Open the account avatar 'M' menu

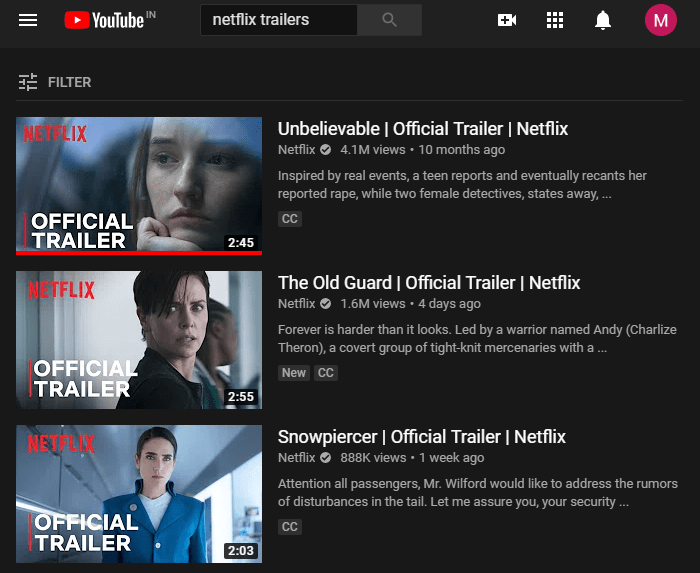pos(660,20)
